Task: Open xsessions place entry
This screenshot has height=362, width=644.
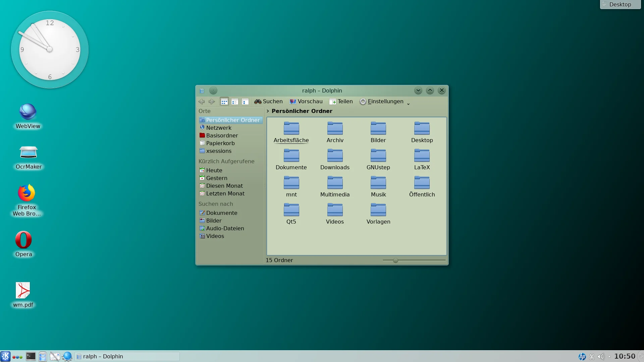Action: tap(230, 151)
